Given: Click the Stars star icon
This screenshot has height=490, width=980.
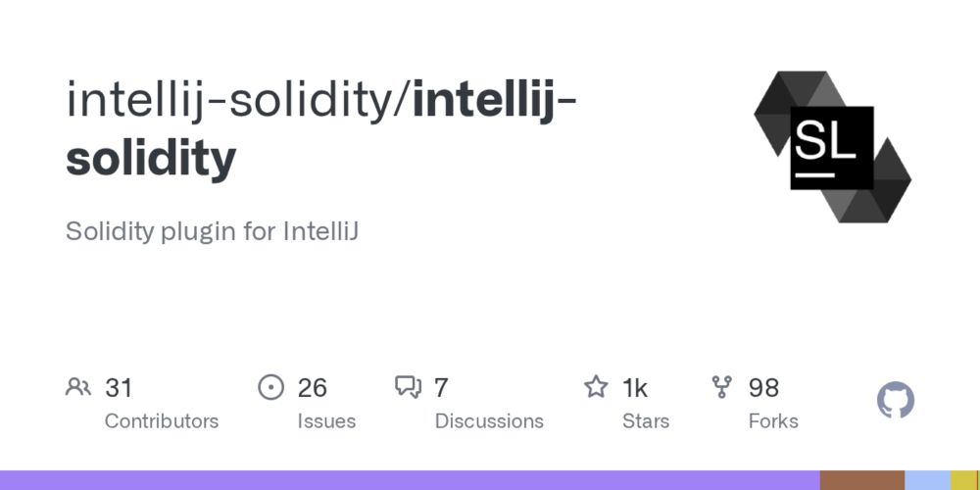Looking at the screenshot, I should (596, 387).
